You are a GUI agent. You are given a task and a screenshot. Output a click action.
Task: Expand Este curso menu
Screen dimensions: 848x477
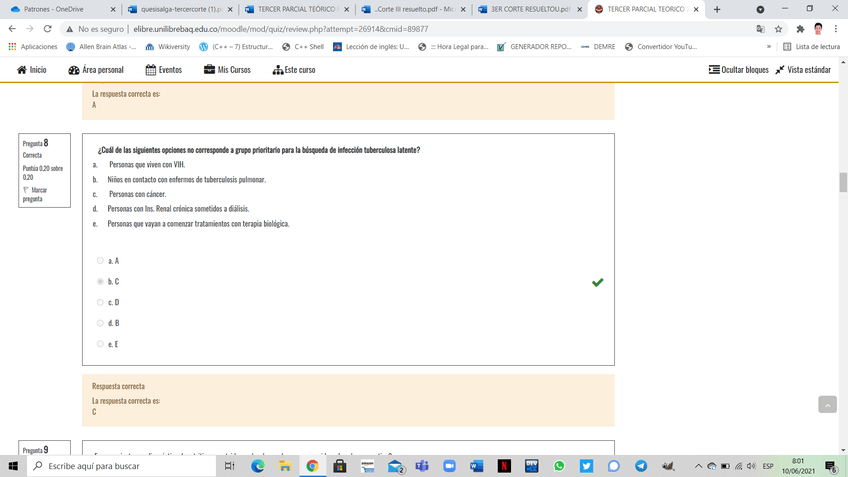tap(294, 70)
